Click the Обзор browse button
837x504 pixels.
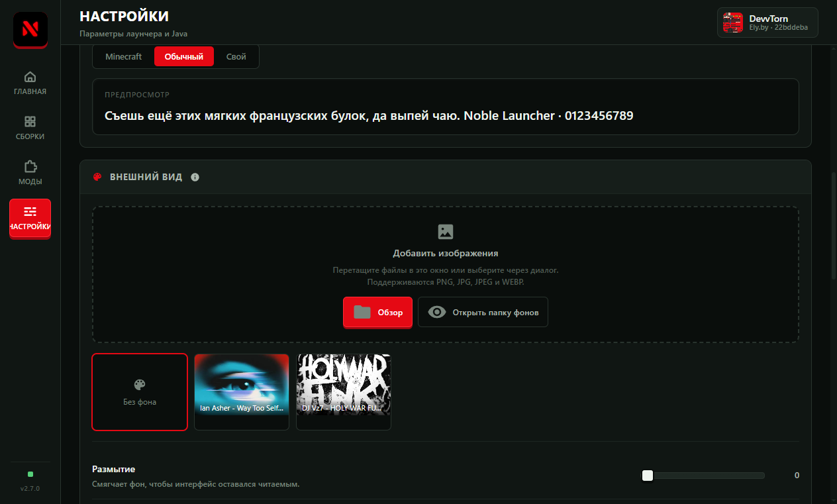(x=377, y=312)
